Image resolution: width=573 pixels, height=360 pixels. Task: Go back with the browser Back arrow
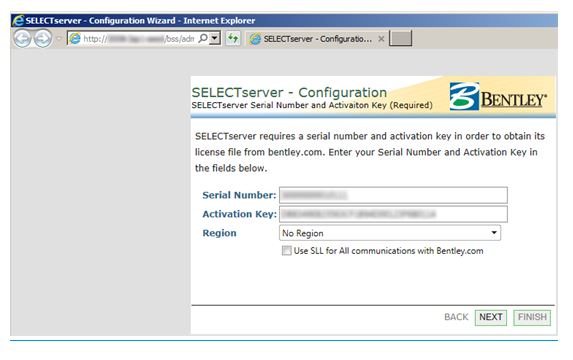[22, 38]
